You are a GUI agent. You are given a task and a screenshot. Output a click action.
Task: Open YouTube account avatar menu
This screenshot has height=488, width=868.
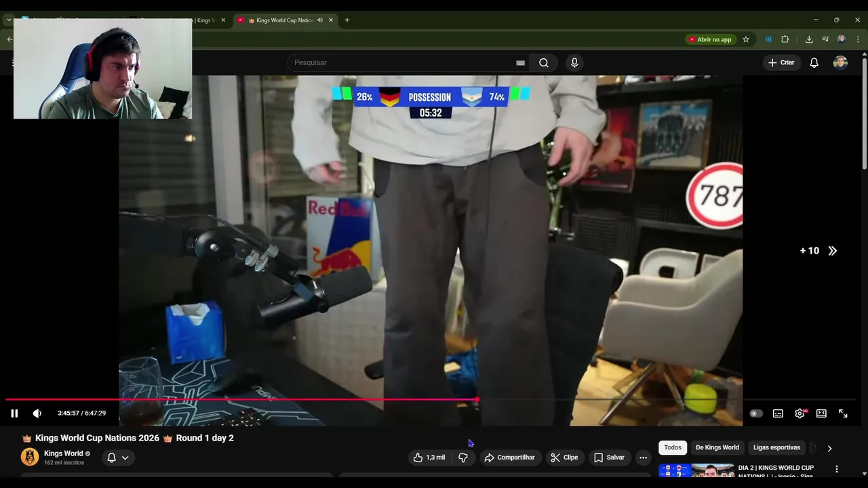[x=840, y=62]
